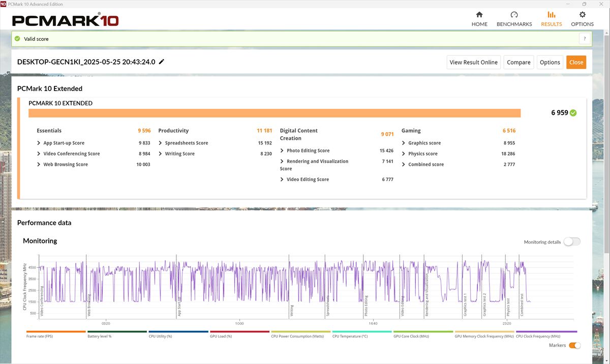610x364 pixels.
Task: Go to the Benchmarks tab
Action: [x=514, y=19]
